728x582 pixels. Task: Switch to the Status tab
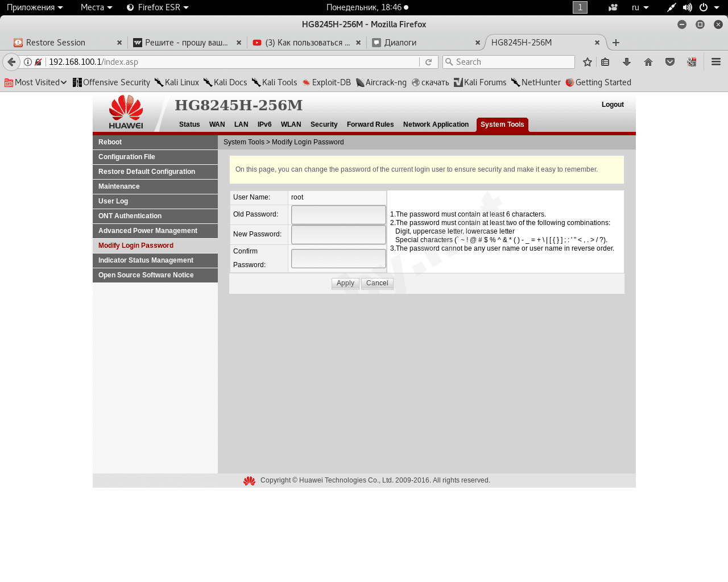tap(189, 124)
